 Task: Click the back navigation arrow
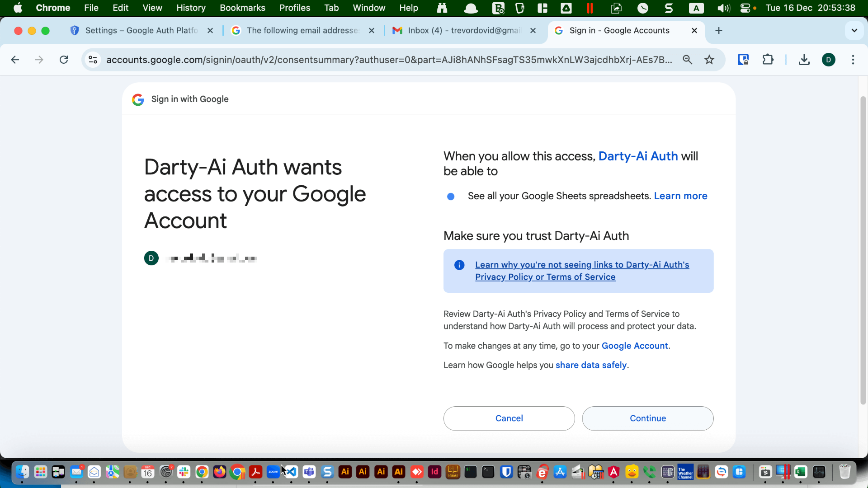coord(15,59)
